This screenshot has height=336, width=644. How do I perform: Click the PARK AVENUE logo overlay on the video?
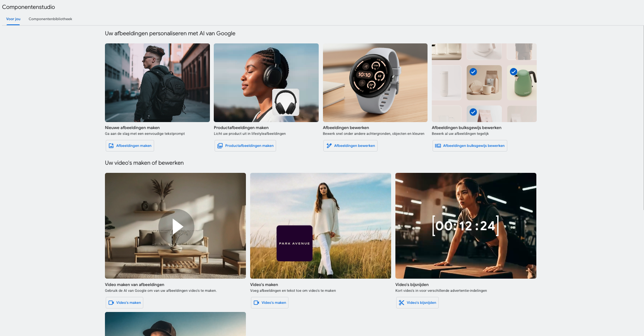[x=294, y=243]
